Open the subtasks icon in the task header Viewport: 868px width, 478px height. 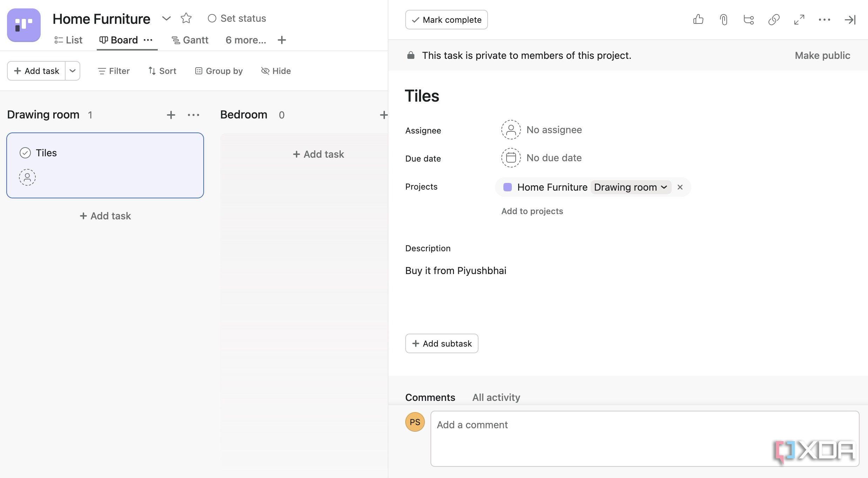748,20
